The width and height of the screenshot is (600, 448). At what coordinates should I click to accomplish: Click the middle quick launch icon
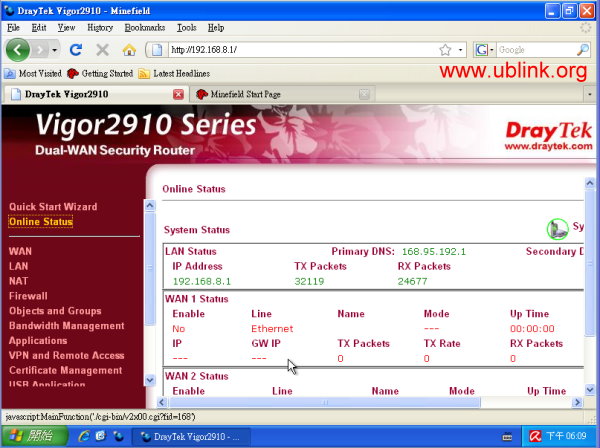click(x=101, y=436)
